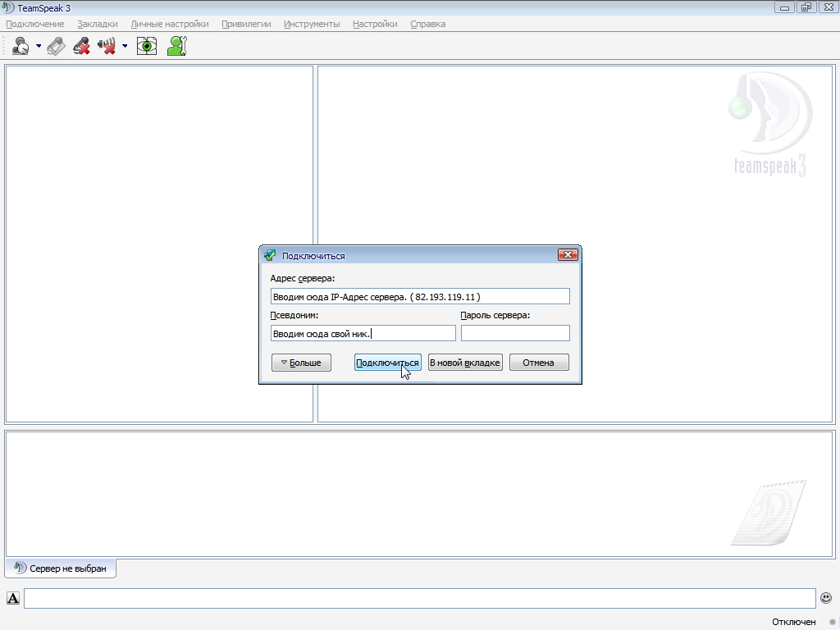The image size is (840, 630).
Task: Click the Подключиться button
Action: [387, 363]
